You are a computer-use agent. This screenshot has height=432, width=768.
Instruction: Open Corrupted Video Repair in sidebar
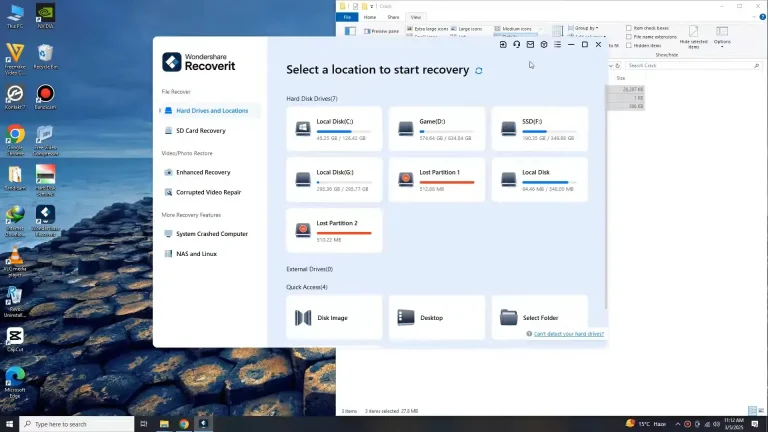(x=210, y=192)
